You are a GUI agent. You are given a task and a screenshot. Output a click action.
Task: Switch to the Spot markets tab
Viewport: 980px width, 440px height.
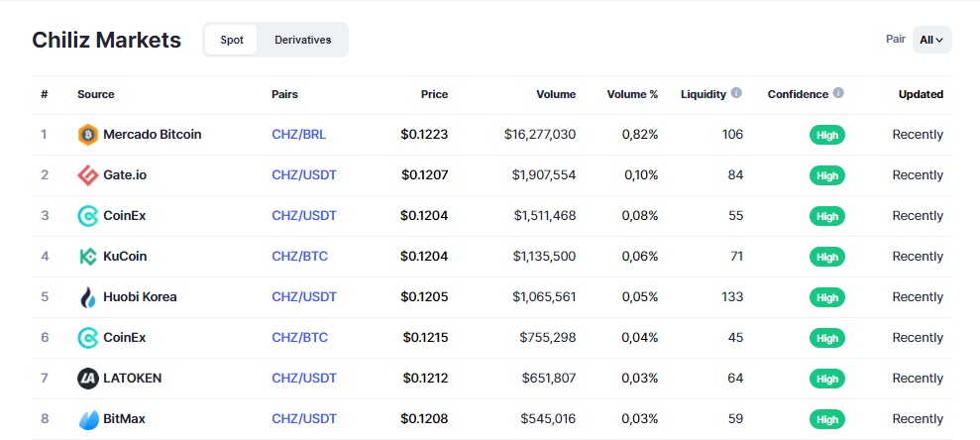[x=231, y=40]
